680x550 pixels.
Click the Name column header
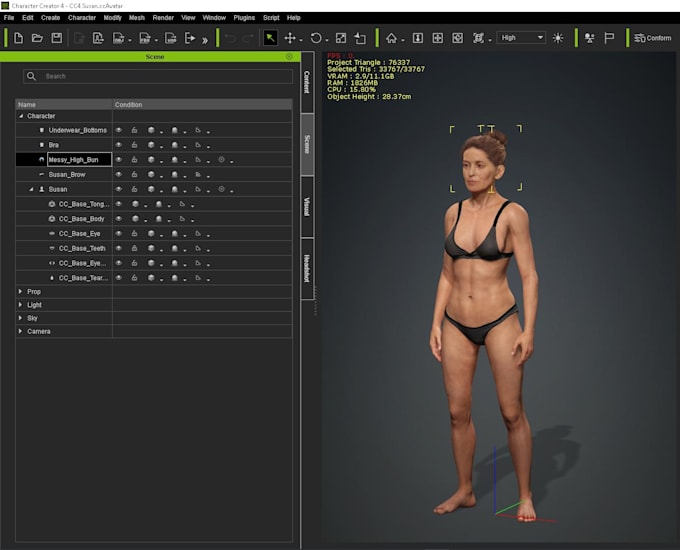(64, 105)
